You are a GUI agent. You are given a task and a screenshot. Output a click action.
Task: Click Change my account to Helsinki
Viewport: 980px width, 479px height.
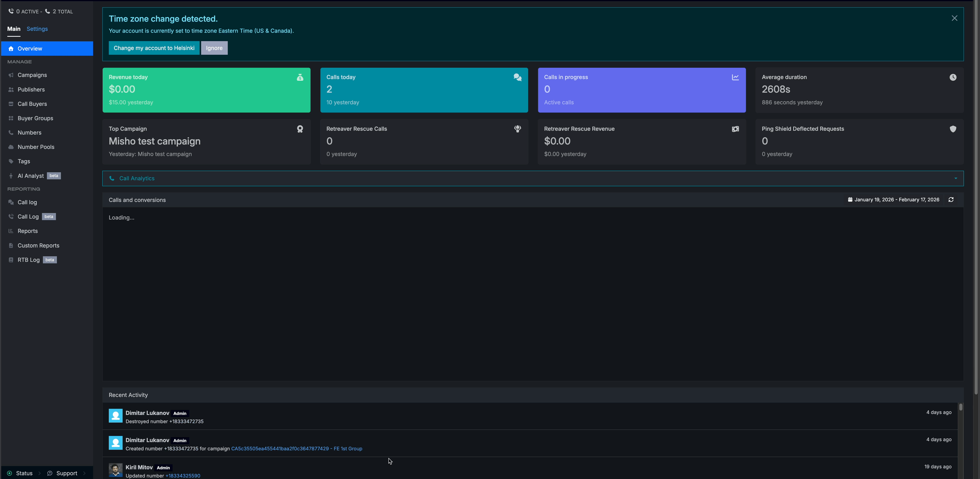coord(154,48)
